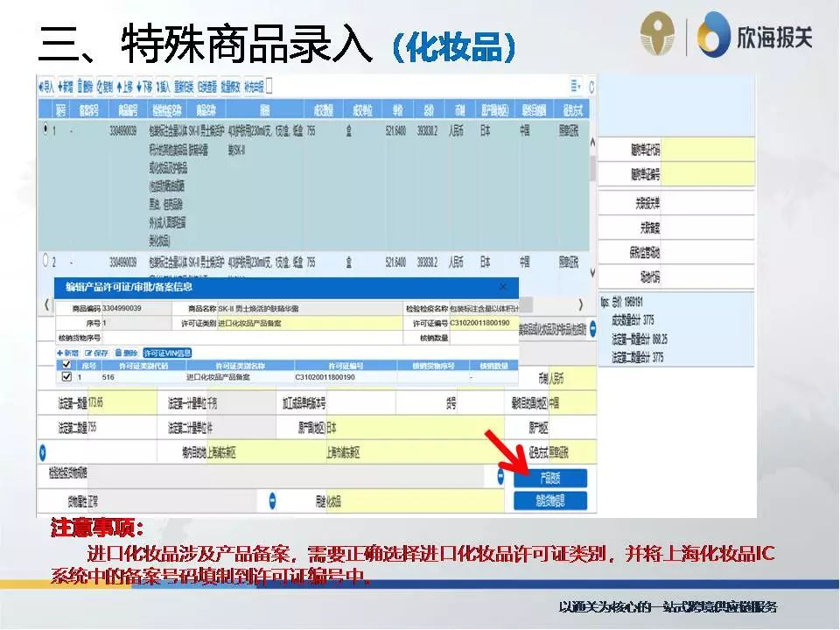Open 许可证VIN信息 in the dialog
The width and height of the screenshot is (840, 630).
pos(169,351)
